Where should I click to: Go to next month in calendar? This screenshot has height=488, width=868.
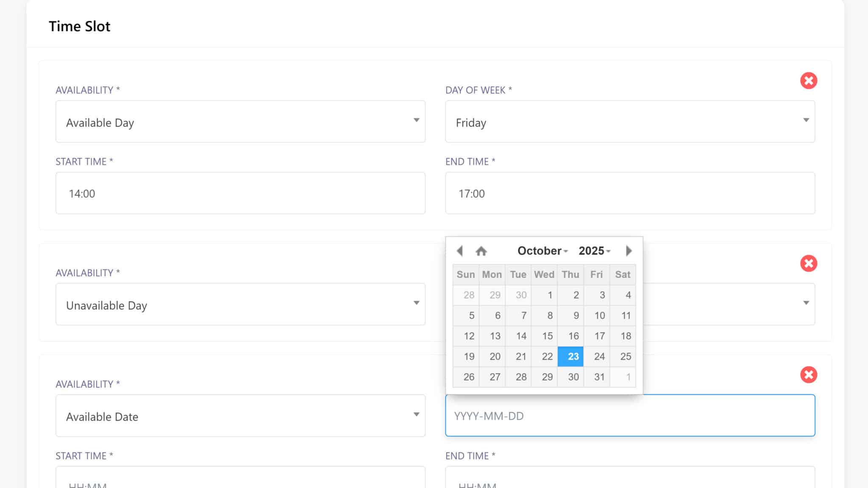(x=629, y=251)
